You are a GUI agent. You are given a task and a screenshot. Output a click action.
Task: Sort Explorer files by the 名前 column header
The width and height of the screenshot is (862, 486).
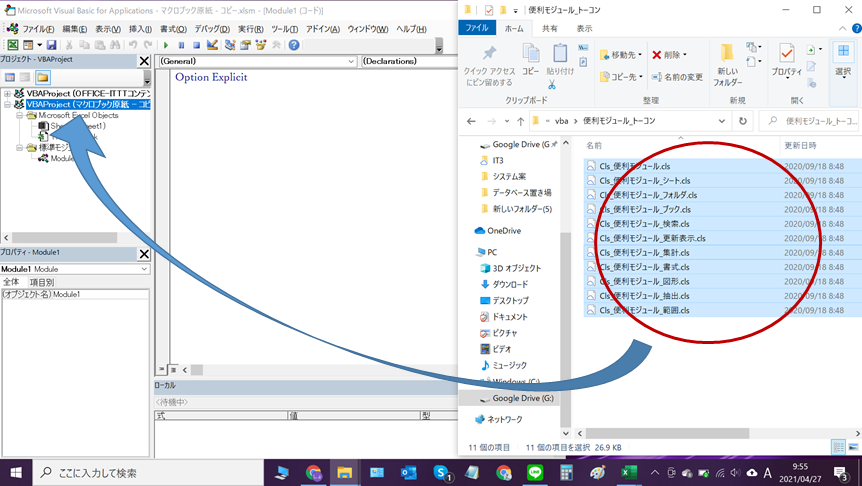594,145
